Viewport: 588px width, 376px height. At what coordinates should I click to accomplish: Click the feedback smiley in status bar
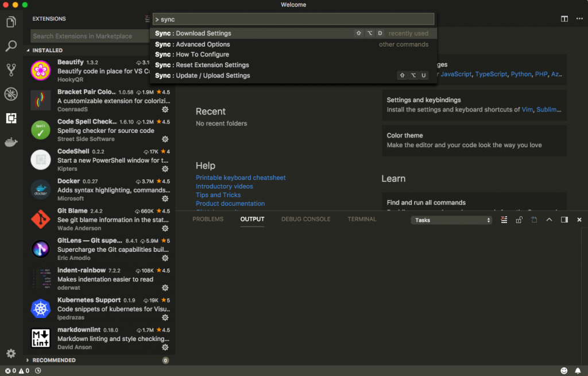tap(564, 370)
